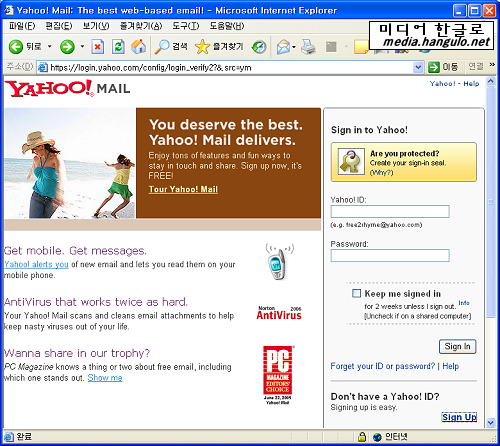Click the padlock security icon in status bar

[362, 437]
